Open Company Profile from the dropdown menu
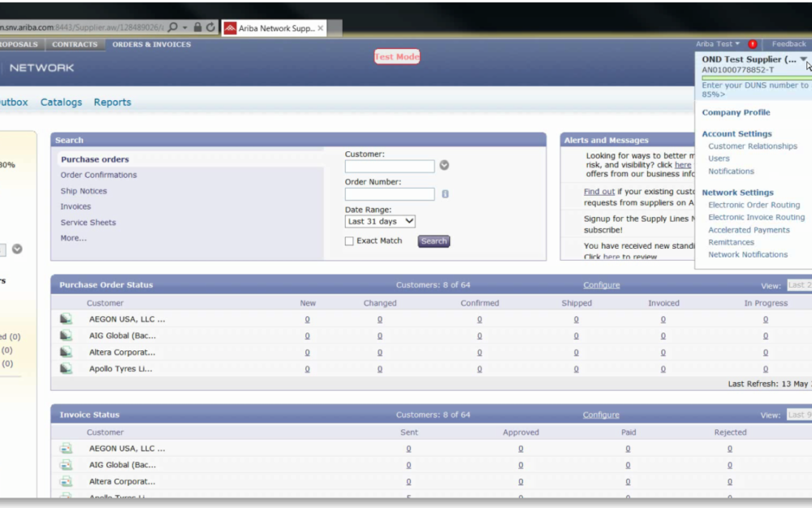The image size is (812, 508). click(x=736, y=112)
